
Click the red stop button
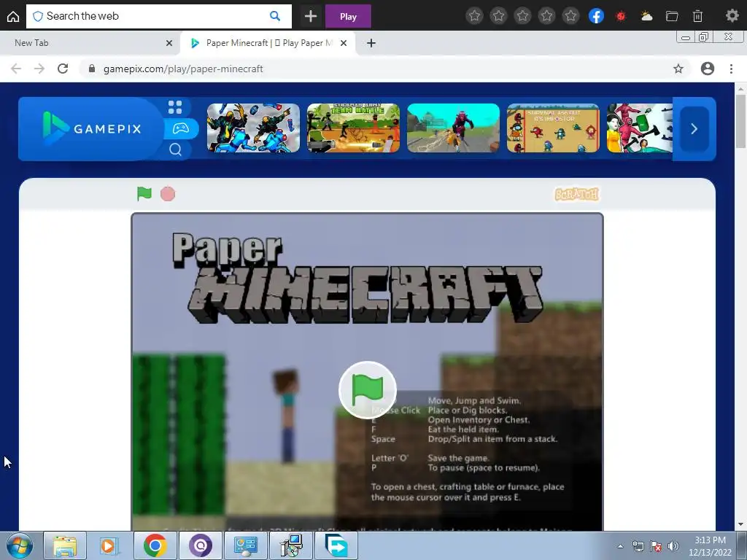click(168, 194)
